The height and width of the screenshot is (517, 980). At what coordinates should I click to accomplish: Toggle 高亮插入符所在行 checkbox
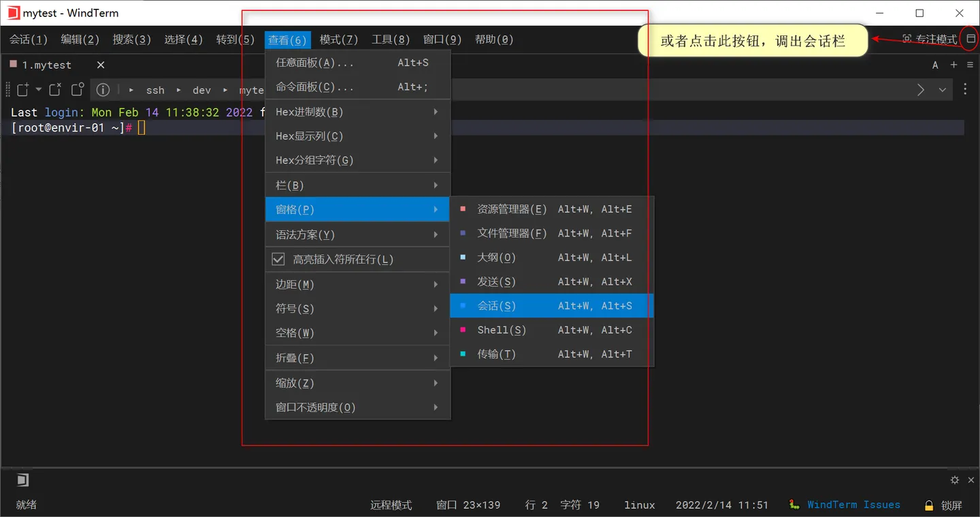pyautogui.click(x=278, y=259)
